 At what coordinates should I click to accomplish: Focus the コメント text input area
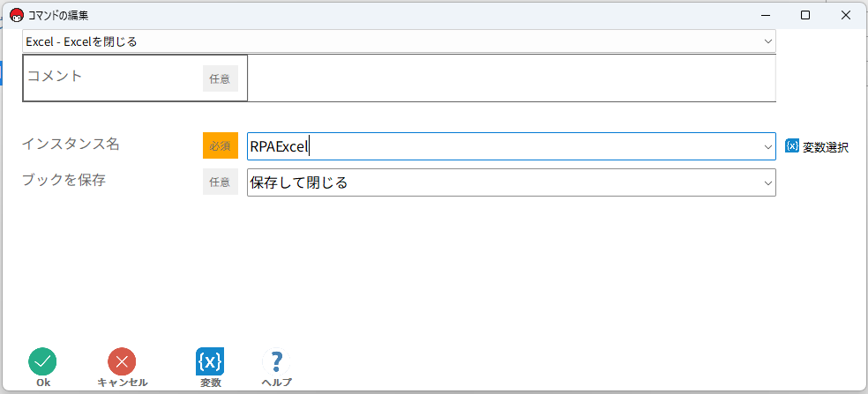click(512, 78)
